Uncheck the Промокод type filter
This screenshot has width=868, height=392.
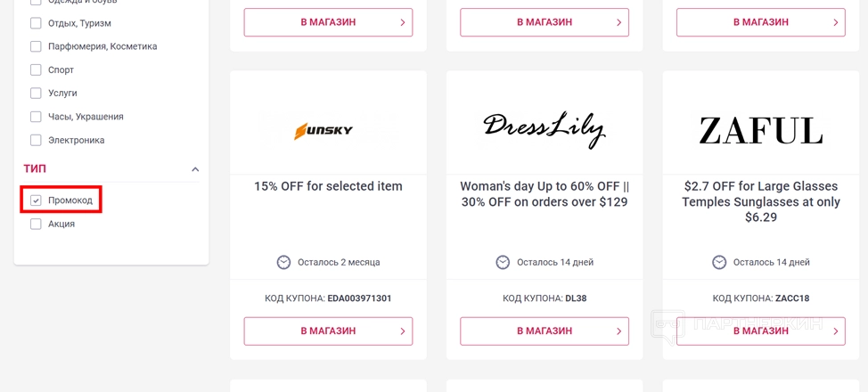[x=37, y=200]
